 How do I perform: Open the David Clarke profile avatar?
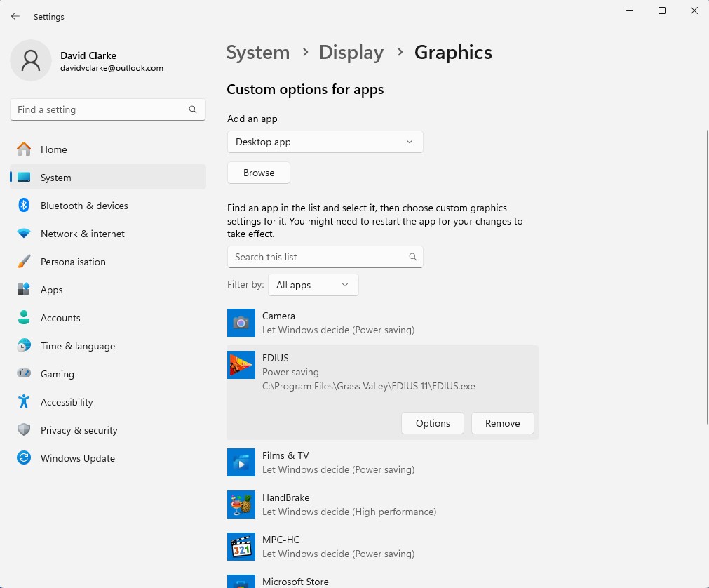click(x=31, y=60)
